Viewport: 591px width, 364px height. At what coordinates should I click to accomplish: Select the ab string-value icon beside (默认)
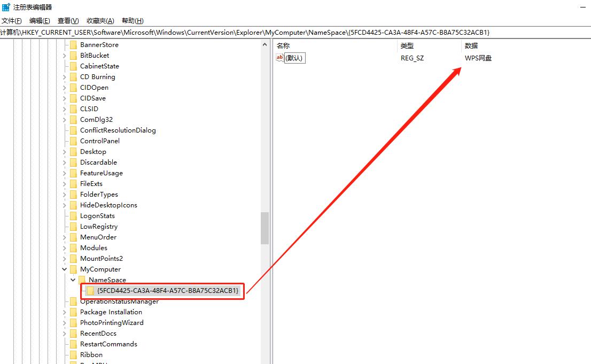tap(280, 58)
